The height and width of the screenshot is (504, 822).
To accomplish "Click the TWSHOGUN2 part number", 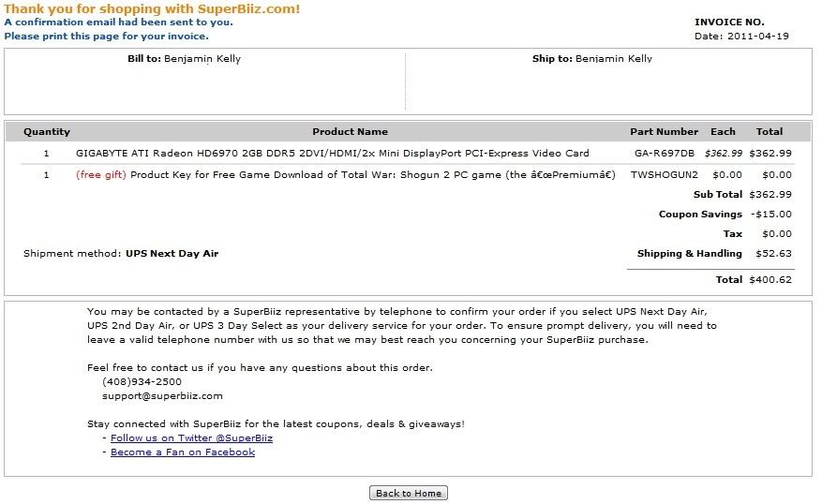I will [x=665, y=174].
